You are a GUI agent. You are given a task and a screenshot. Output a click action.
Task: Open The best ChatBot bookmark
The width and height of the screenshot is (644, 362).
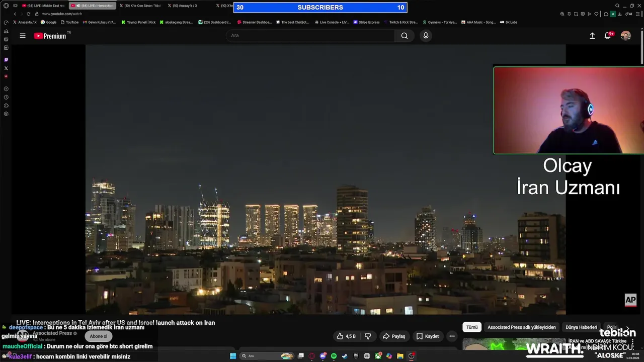(292, 22)
